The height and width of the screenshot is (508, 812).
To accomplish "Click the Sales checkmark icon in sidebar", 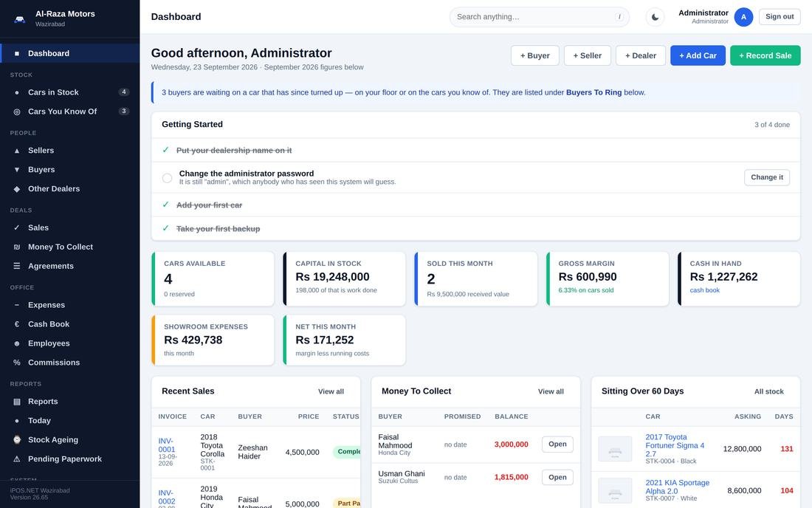I will click(16, 228).
